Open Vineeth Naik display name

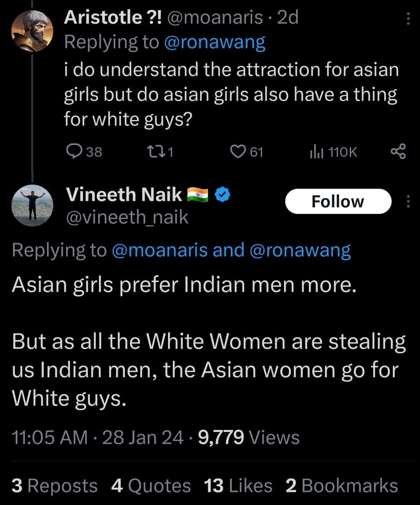point(124,195)
